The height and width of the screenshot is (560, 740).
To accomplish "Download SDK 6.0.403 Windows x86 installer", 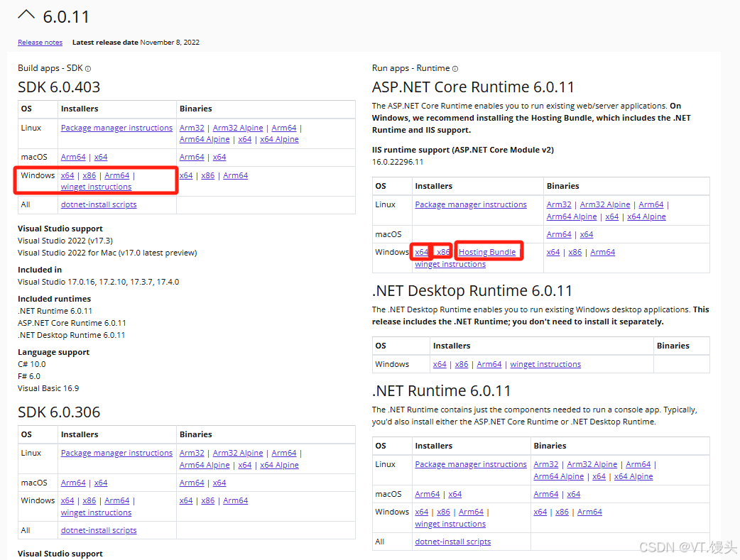I will [x=89, y=175].
